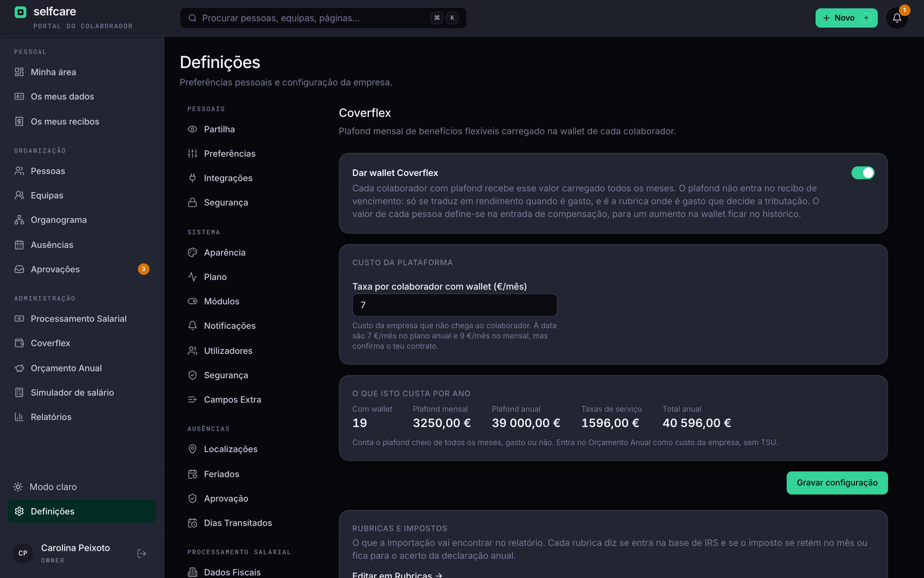
Task: Click the Partilha eye icon
Action: [193, 129]
